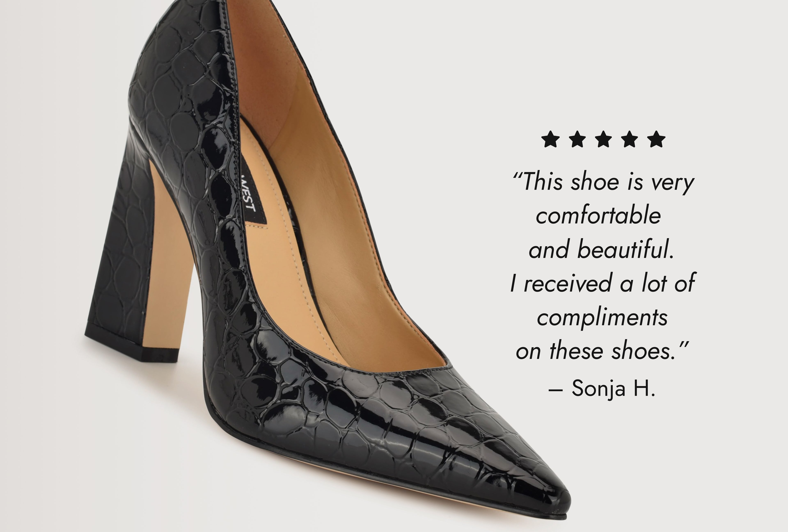
Task: Click the first rating star
Action: click(550, 139)
